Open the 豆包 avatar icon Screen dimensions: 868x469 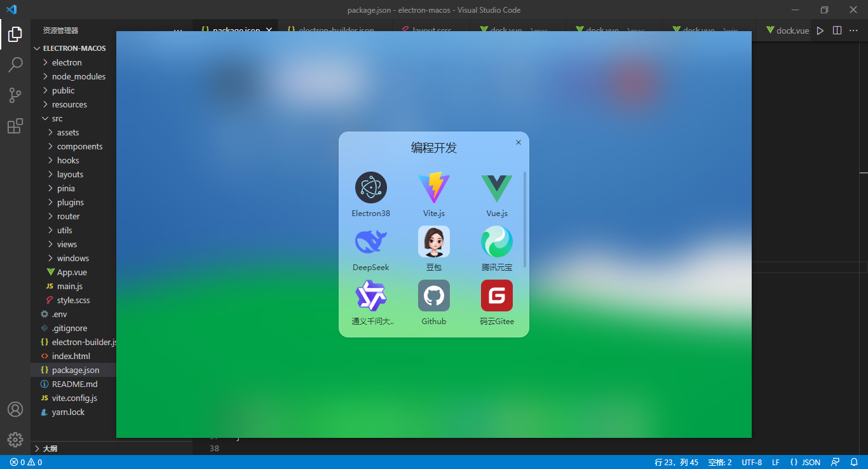click(434, 241)
